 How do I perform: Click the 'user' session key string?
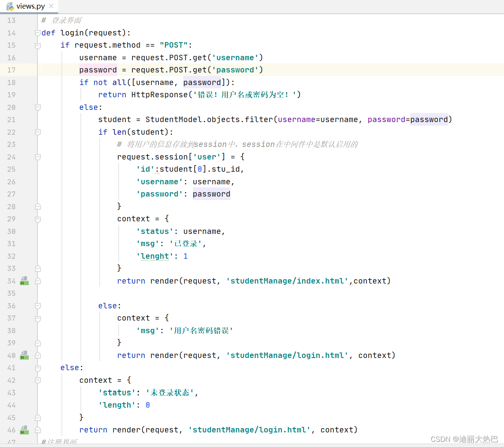207,157
